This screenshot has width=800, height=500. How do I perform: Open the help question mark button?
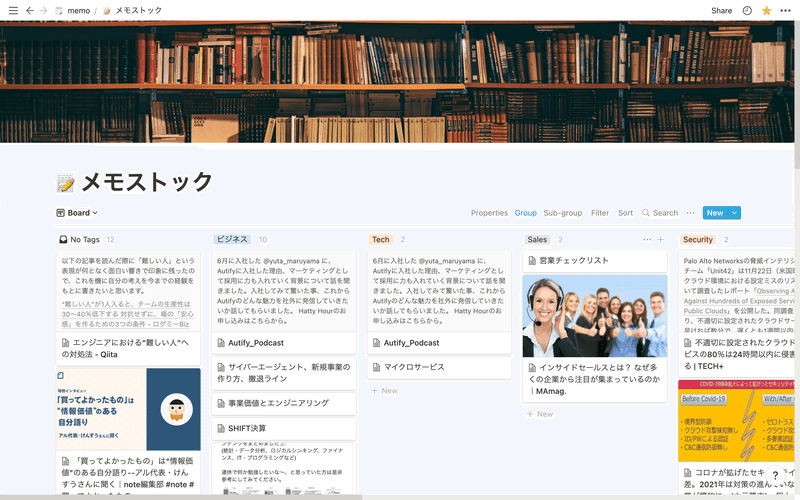776,475
